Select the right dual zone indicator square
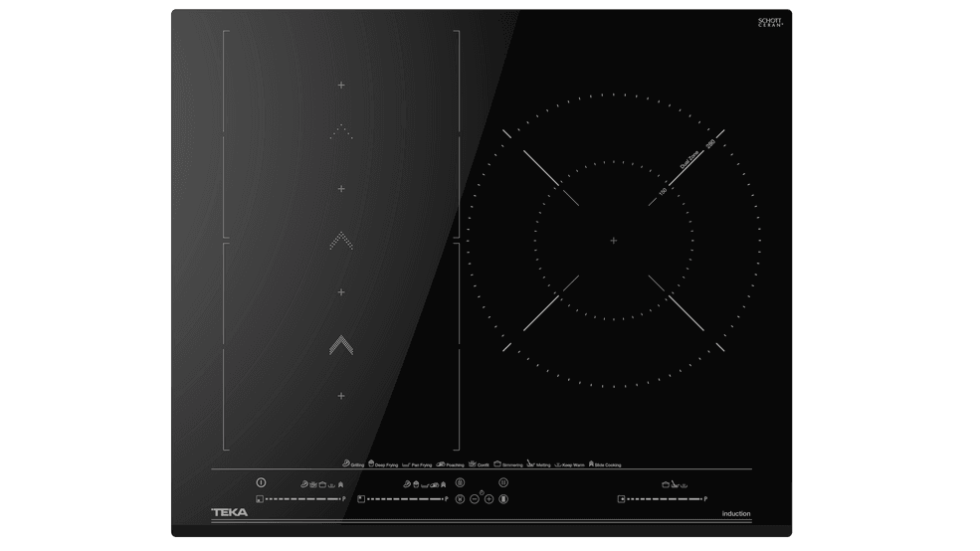This screenshot has width=980, height=551. pos(622,498)
